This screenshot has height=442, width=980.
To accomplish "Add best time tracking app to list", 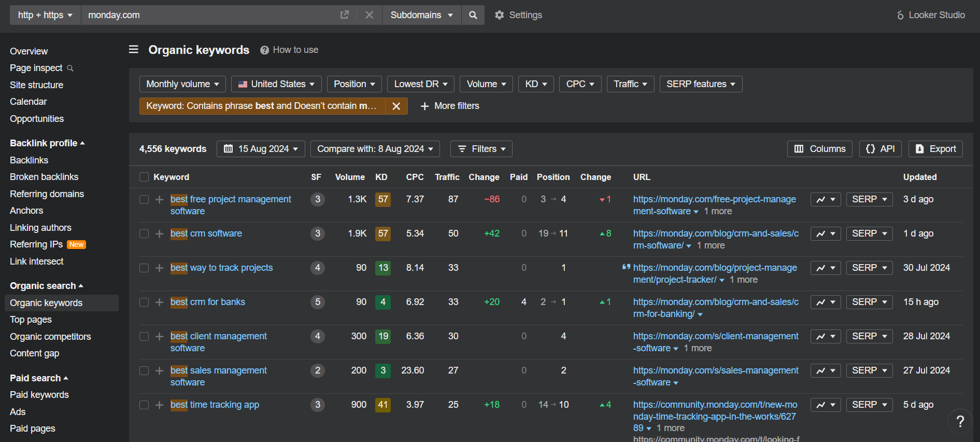I will pyautogui.click(x=160, y=405).
